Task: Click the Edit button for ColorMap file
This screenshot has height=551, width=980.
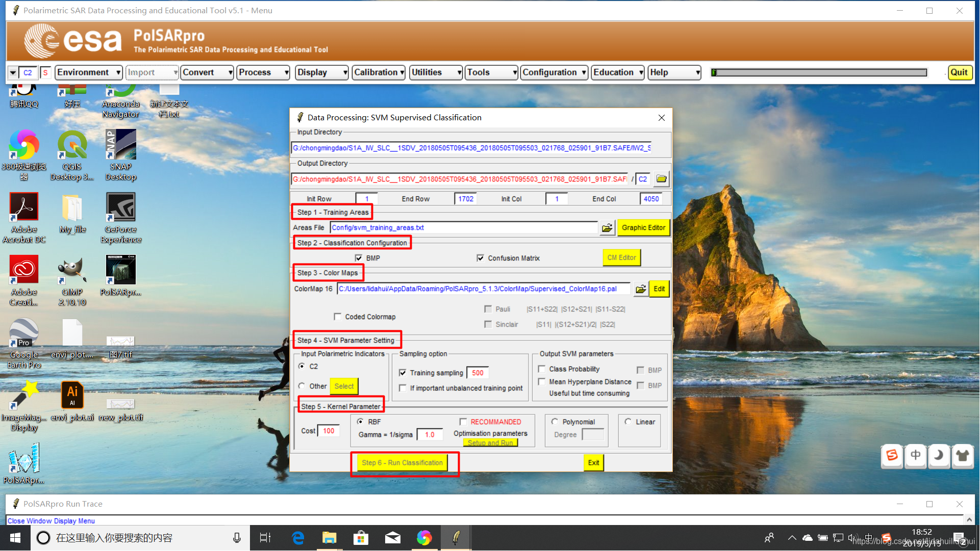Action: click(660, 288)
